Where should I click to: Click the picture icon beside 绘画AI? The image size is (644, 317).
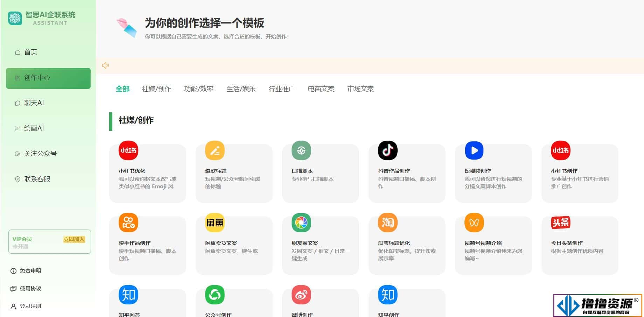(17, 128)
